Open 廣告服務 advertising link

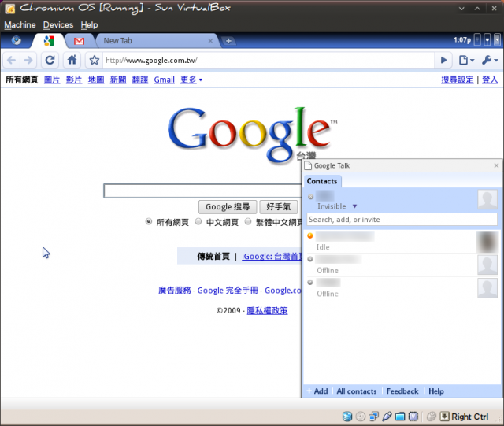click(175, 291)
